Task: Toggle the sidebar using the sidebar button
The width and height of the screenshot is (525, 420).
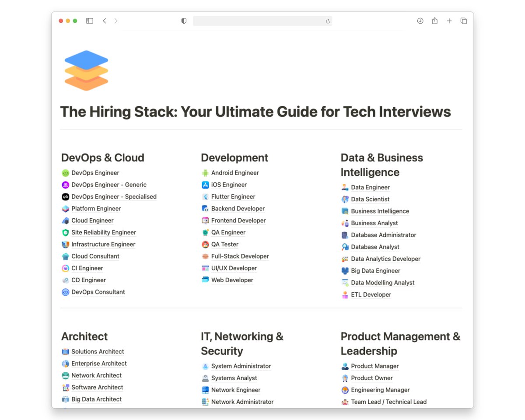Action: (x=89, y=21)
